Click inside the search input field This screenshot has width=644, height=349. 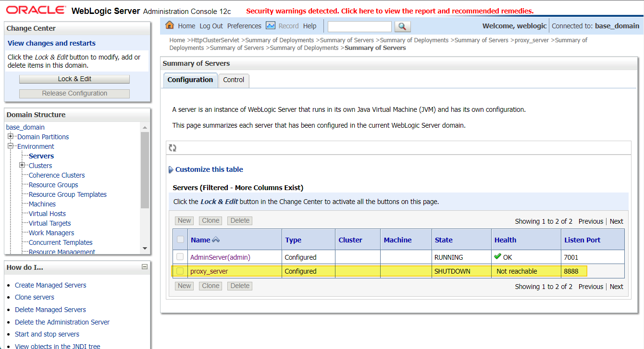click(x=359, y=26)
